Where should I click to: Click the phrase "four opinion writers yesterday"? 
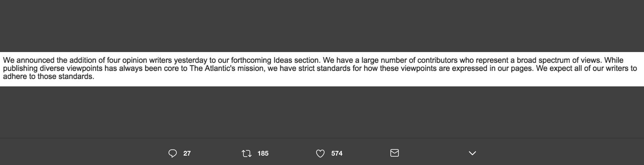tap(161, 60)
